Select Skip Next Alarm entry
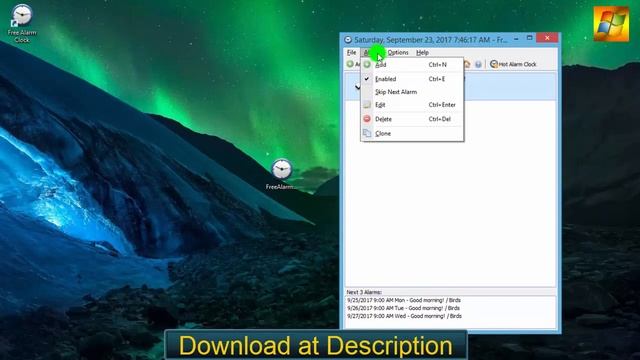 point(412,92)
